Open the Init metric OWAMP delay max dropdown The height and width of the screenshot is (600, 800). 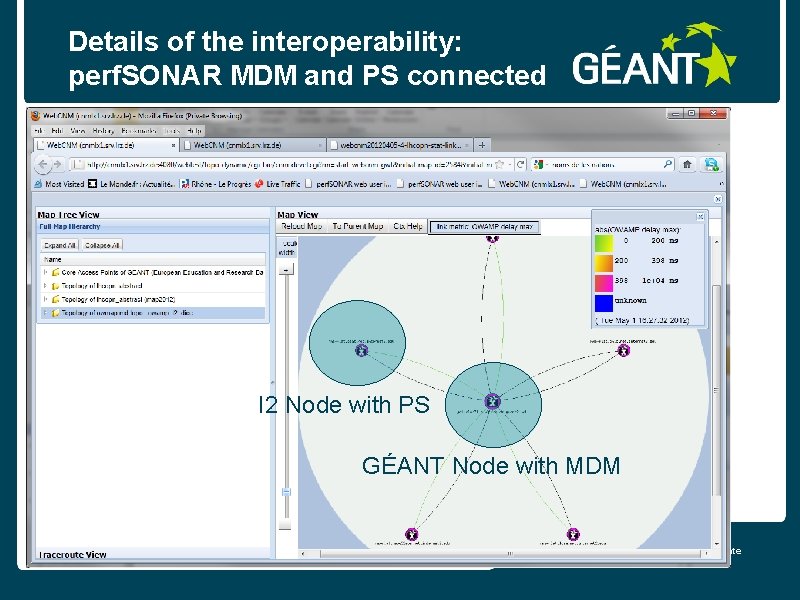[484, 227]
